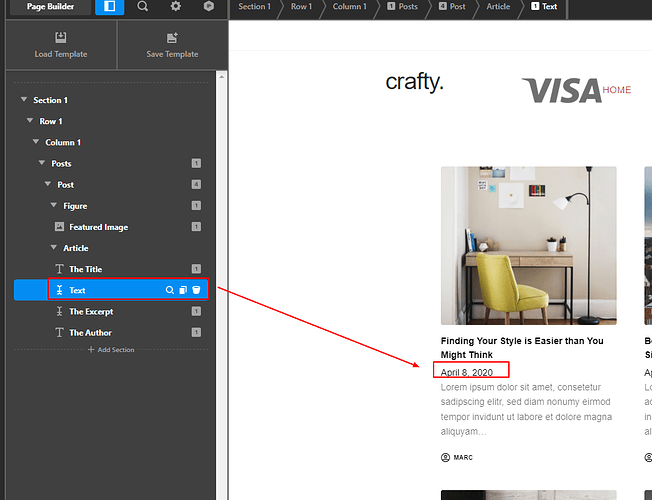This screenshot has height=500, width=652.
Task: Click the hexagon icon in the top toolbar
Action: 208,7
